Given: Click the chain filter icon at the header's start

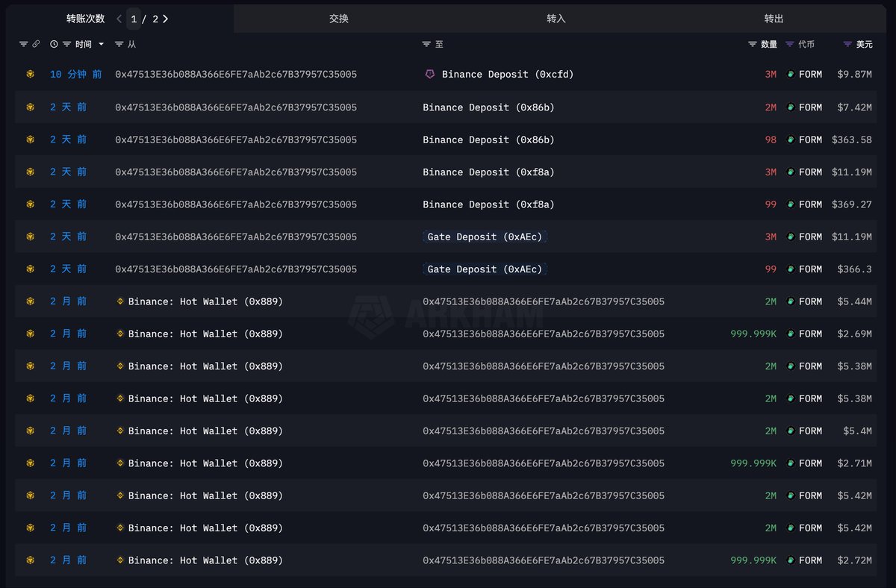Looking at the screenshot, I should [x=23, y=45].
